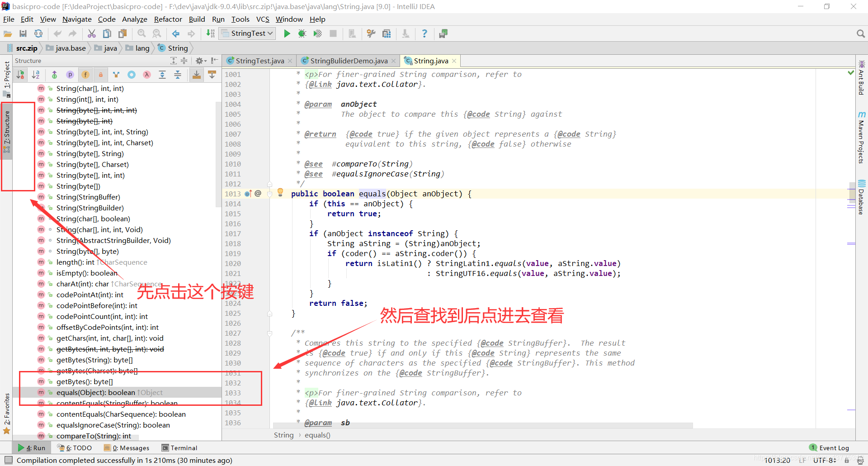Viewport: 868px width, 466px height.
Task: Switch to StringTest.java tab
Action: [259, 61]
